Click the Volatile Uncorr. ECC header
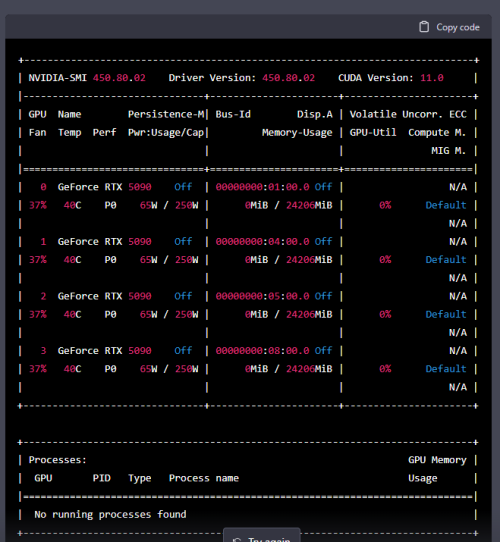This screenshot has height=542, width=500. pyautogui.click(x=408, y=114)
